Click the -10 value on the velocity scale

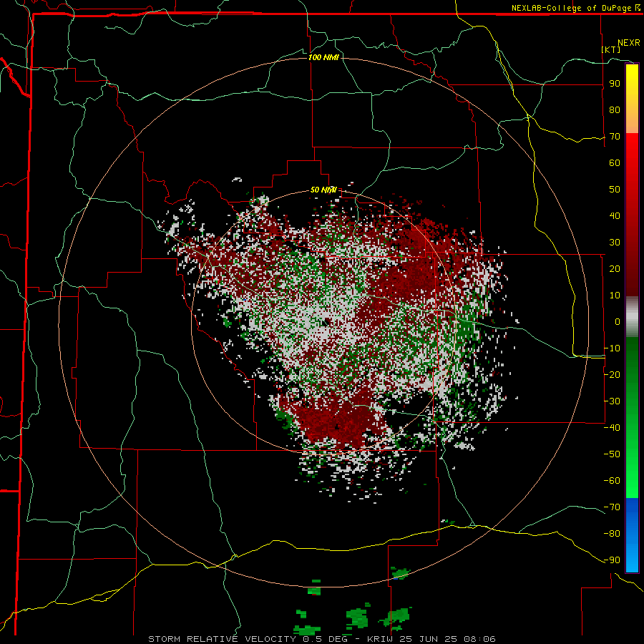click(612, 348)
